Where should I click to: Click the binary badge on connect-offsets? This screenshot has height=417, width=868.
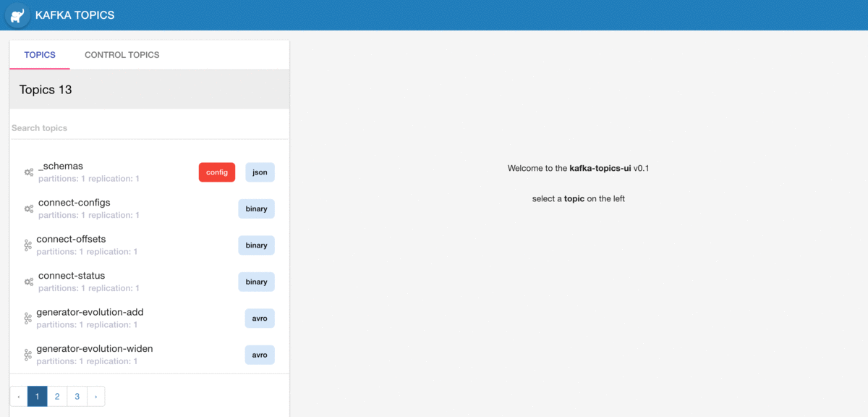pos(256,245)
